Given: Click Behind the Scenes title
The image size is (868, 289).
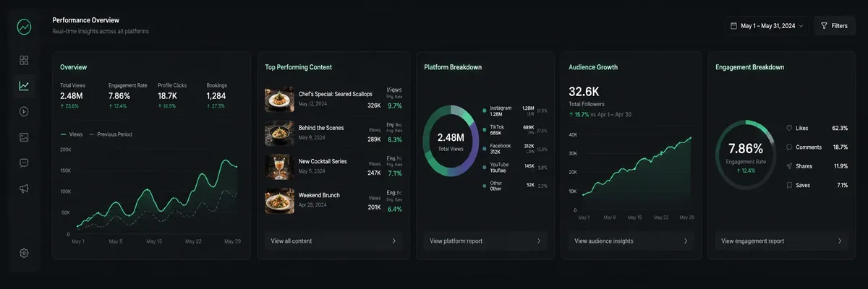Looking at the screenshot, I should point(321,128).
